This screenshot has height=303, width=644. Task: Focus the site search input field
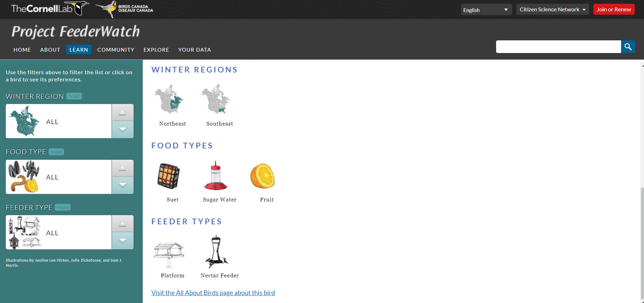[558, 47]
